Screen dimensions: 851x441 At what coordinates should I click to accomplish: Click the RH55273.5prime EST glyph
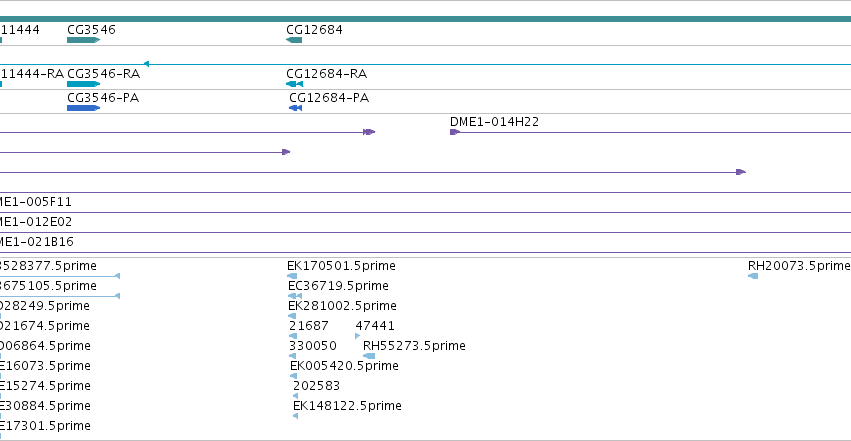tap(369, 356)
